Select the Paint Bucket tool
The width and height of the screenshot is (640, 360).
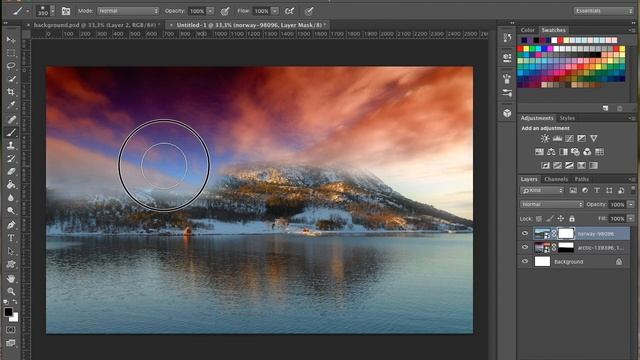(11, 184)
